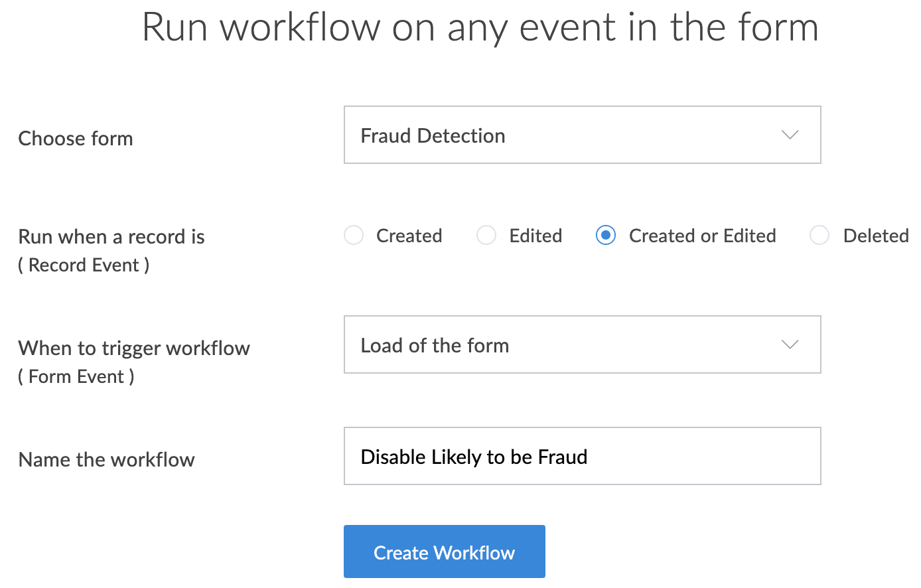
Task: Click the When to trigger workflow label
Action: click(134, 348)
